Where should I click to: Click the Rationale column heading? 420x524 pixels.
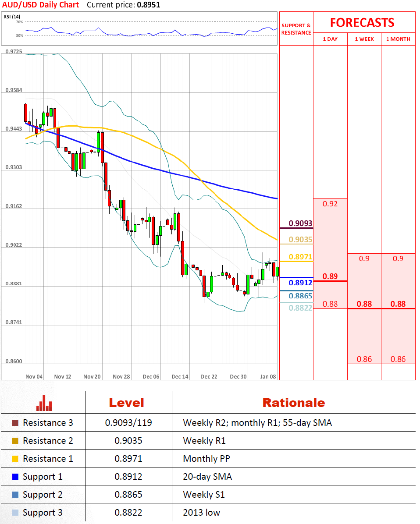pos(293,403)
